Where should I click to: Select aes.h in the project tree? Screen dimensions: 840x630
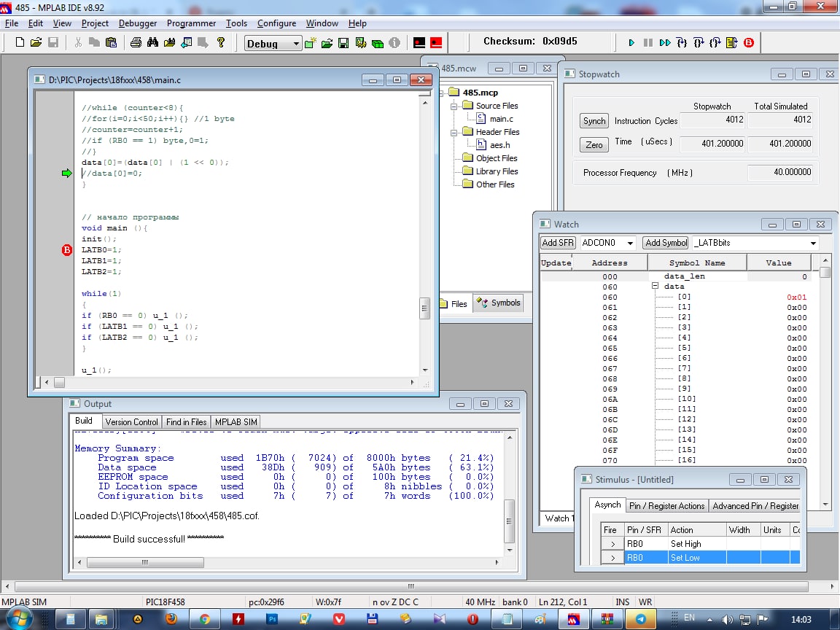coord(499,145)
